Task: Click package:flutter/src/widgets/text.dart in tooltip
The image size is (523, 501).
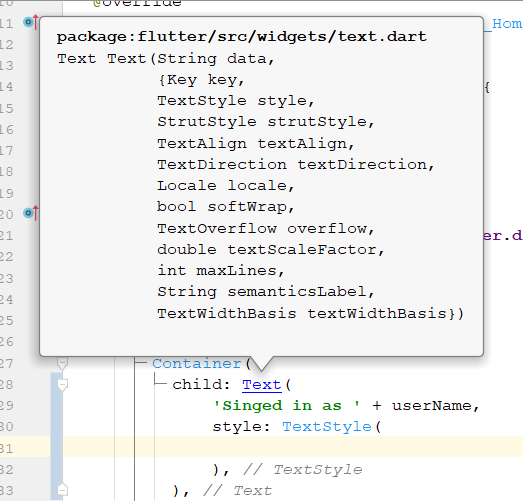Action: point(242,36)
